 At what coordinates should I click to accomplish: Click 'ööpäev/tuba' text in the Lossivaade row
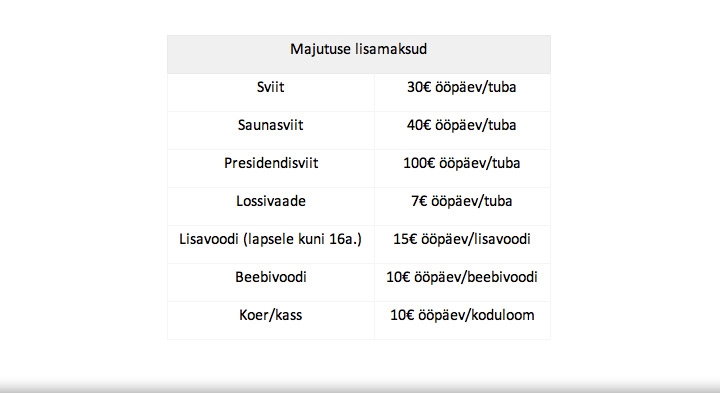coord(472,202)
